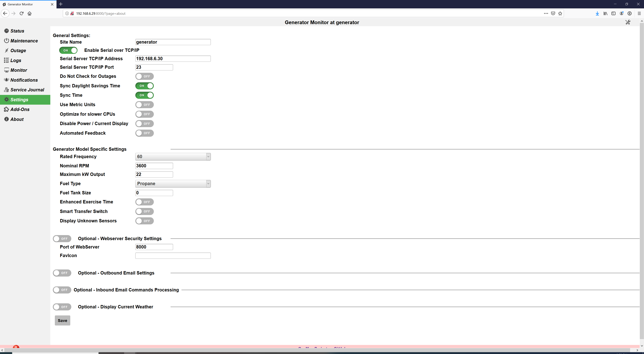Toggle Do Not Check for Outages

click(145, 76)
